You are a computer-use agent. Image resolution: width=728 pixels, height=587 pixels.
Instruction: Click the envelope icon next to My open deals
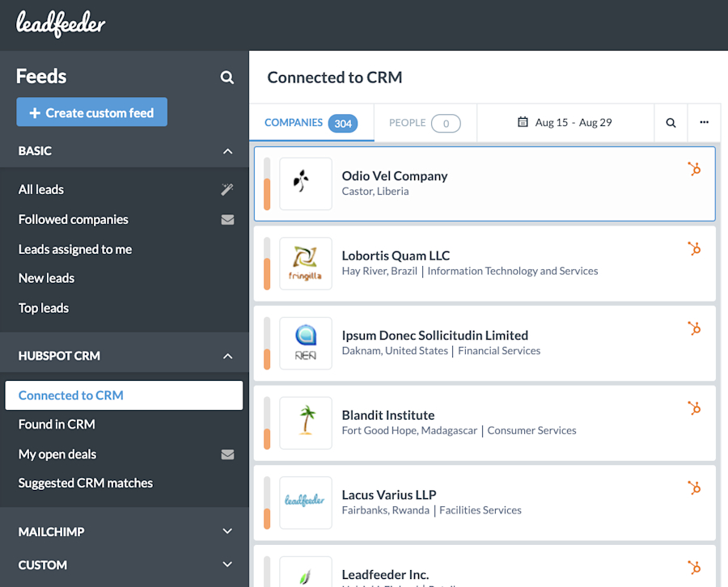click(x=227, y=454)
